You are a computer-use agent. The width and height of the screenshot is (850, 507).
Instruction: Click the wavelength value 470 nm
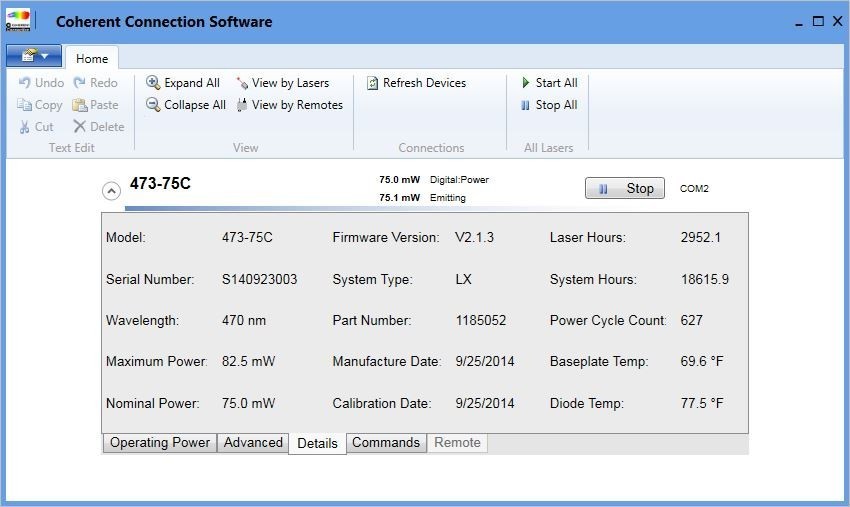243,320
